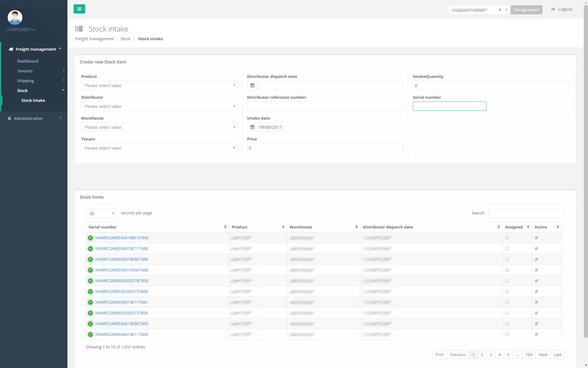The width and height of the screenshot is (588, 368).
Task: Sort by Active column arrows
Action: [558, 227]
